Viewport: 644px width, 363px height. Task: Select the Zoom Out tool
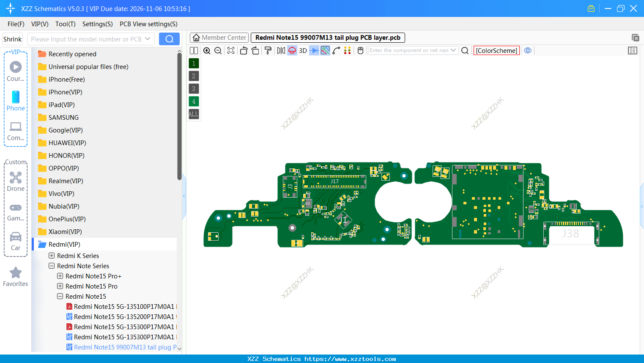pyautogui.click(x=217, y=50)
